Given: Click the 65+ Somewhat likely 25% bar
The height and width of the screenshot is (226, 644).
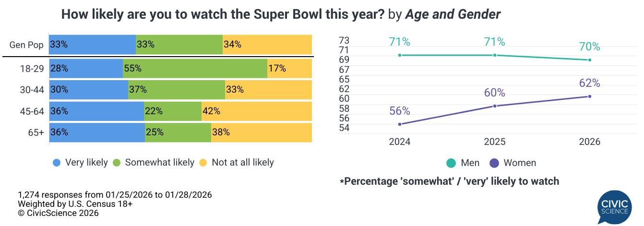Looking at the screenshot, I should (x=178, y=132).
